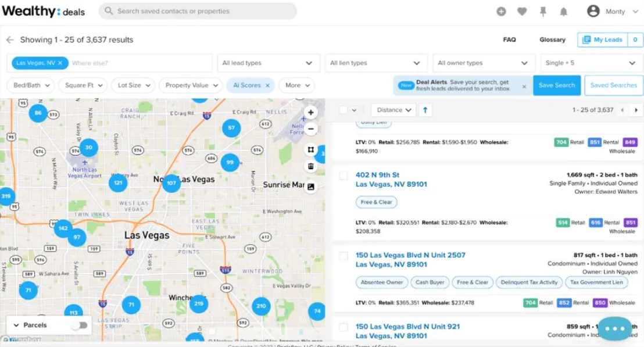Reverse sort order with the up arrow
This screenshot has width=644, height=347.
click(425, 110)
